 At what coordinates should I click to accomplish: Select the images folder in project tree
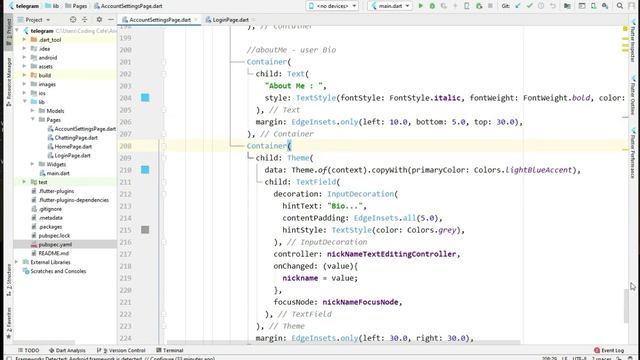point(47,84)
